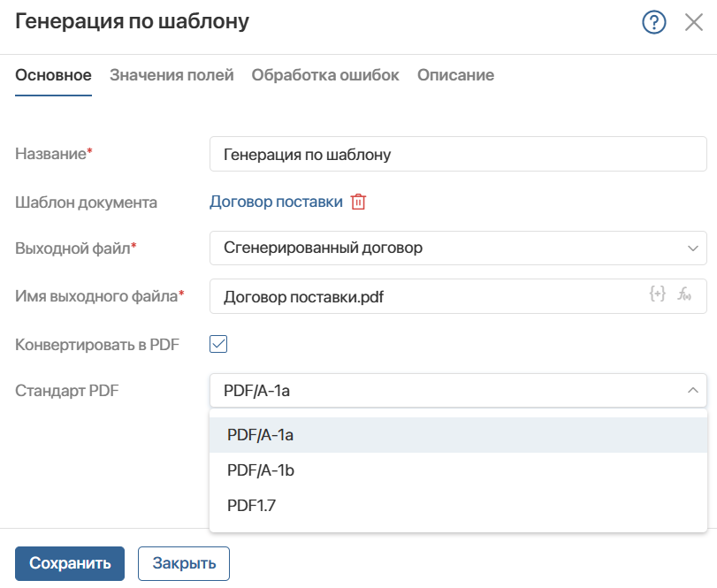Image resolution: width=717 pixels, height=588 pixels.
Task: Open the help question mark icon
Action: [654, 22]
